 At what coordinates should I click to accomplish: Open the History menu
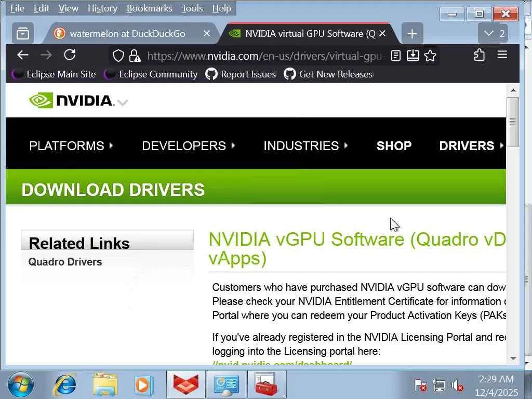coord(102,8)
